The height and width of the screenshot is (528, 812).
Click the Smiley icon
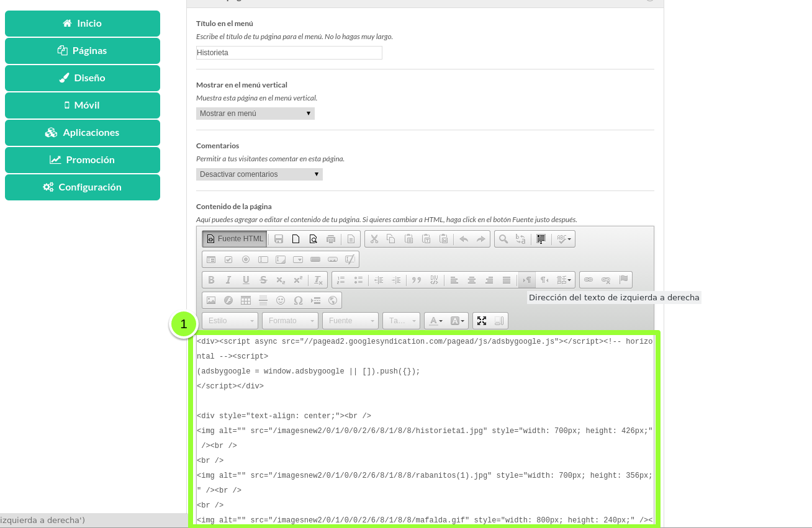[x=281, y=300]
